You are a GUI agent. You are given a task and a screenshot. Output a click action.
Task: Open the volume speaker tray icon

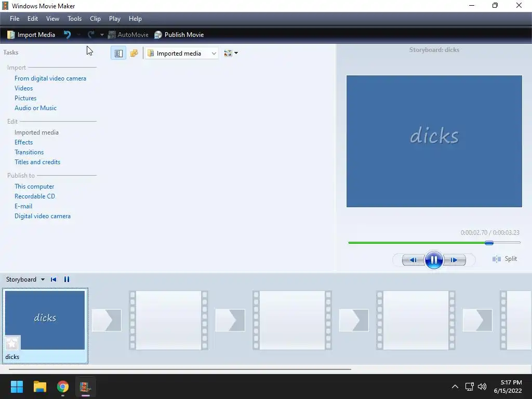(x=482, y=387)
